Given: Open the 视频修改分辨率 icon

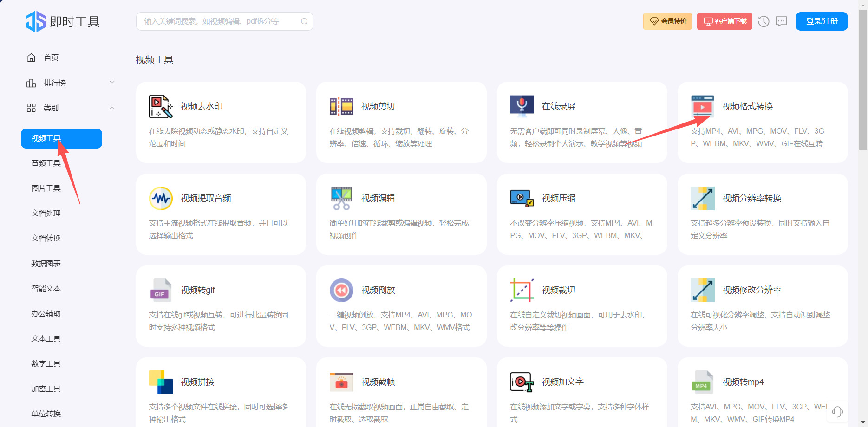Looking at the screenshot, I should tap(703, 290).
